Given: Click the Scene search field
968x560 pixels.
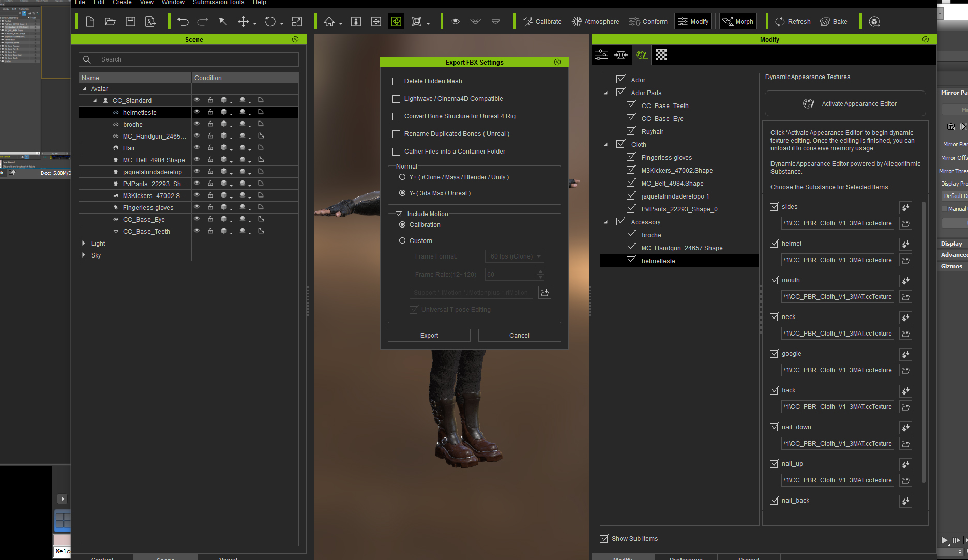Looking at the screenshot, I should coord(189,59).
